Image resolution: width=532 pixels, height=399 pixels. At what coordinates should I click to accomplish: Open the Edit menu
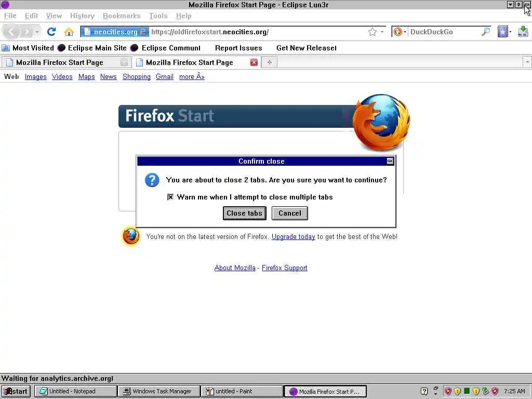pos(31,16)
